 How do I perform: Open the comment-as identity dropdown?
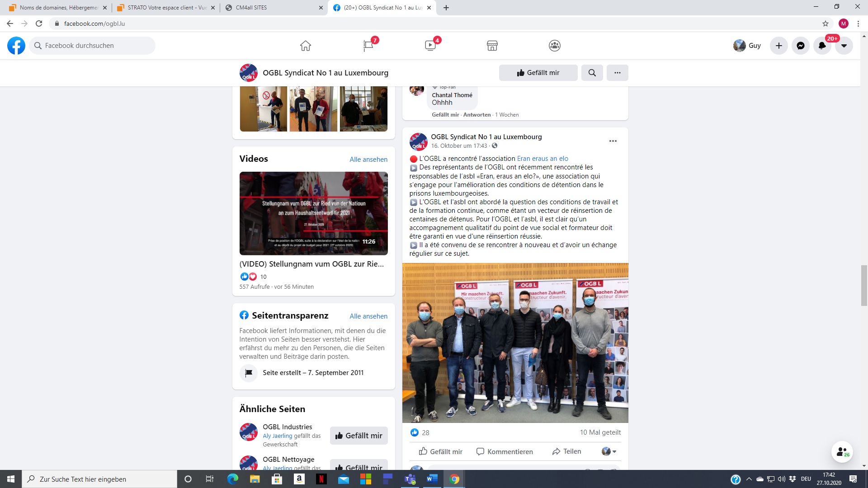click(609, 451)
